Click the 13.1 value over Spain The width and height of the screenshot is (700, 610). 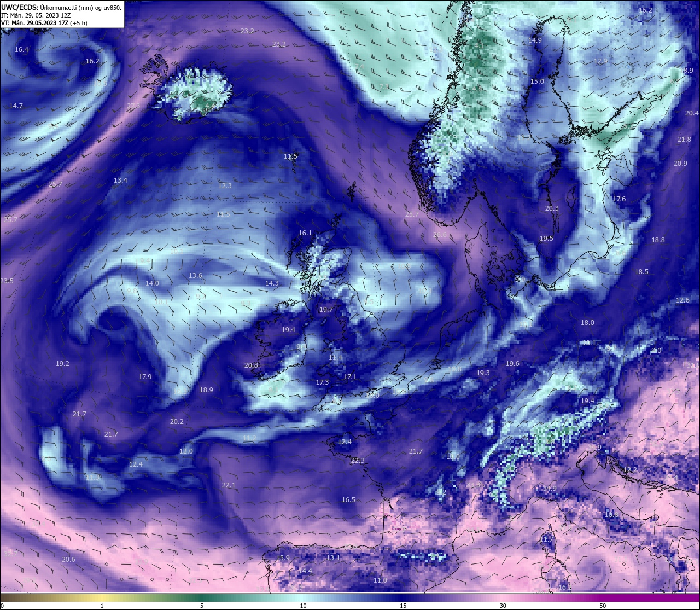pyautogui.click(x=333, y=558)
